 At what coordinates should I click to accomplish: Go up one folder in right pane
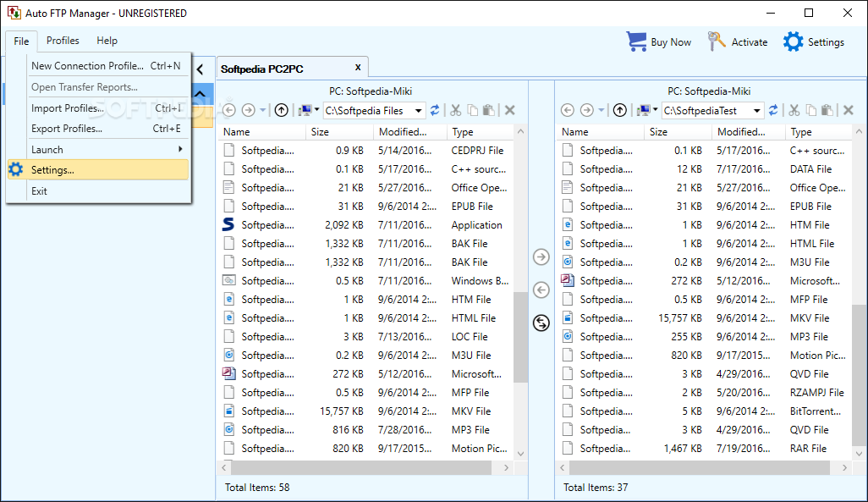pos(620,110)
